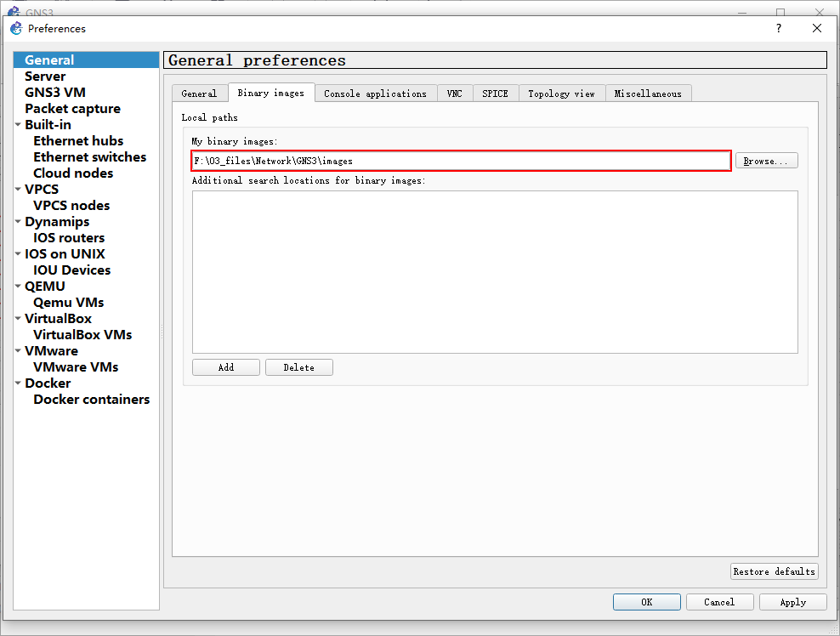This screenshot has width=840, height=636.
Task: Select the QEMU category
Action: click(44, 287)
